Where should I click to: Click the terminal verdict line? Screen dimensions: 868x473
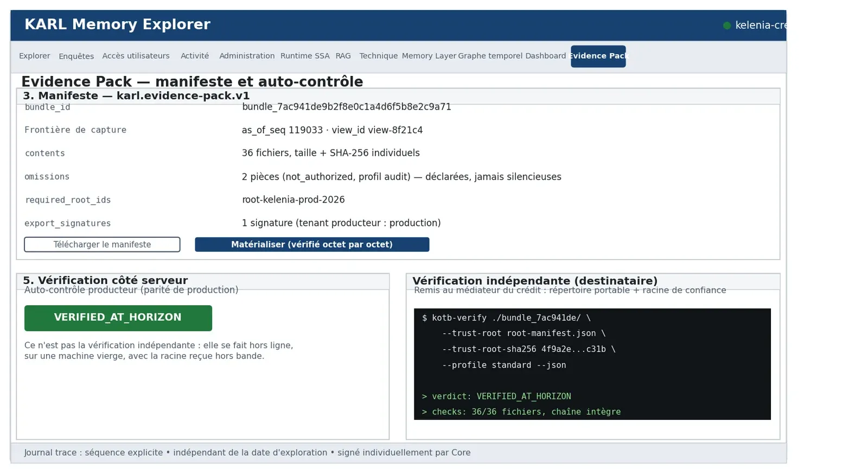496,396
